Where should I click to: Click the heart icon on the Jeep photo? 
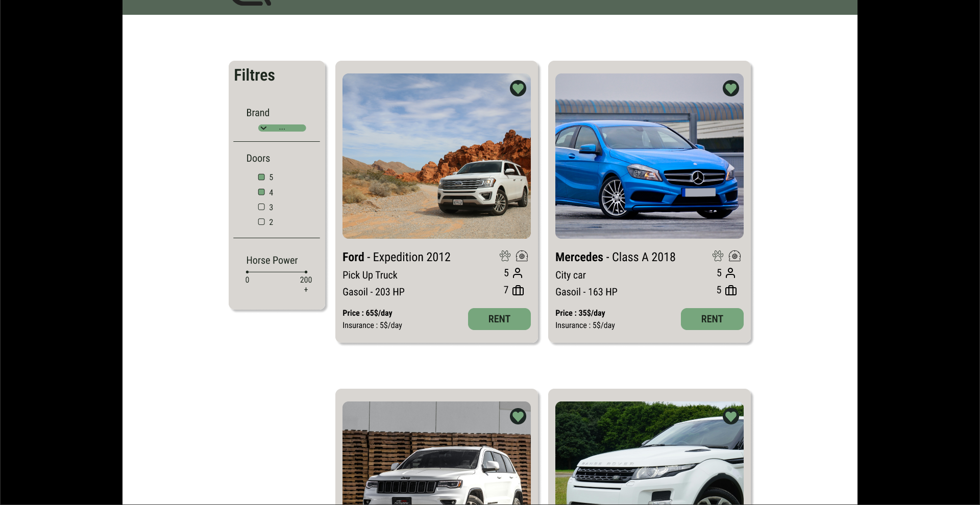tap(518, 417)
